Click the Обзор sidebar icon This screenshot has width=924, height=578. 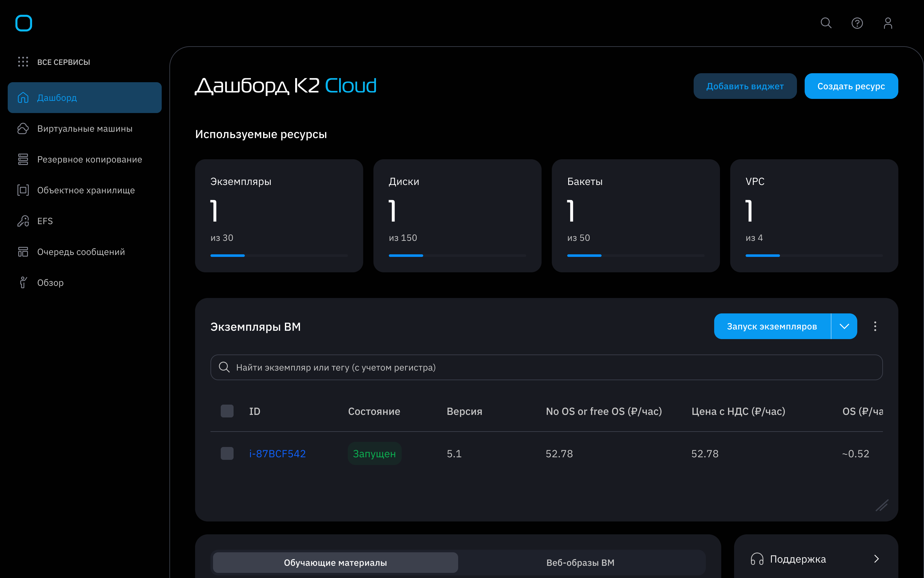(x=23, y=283)
